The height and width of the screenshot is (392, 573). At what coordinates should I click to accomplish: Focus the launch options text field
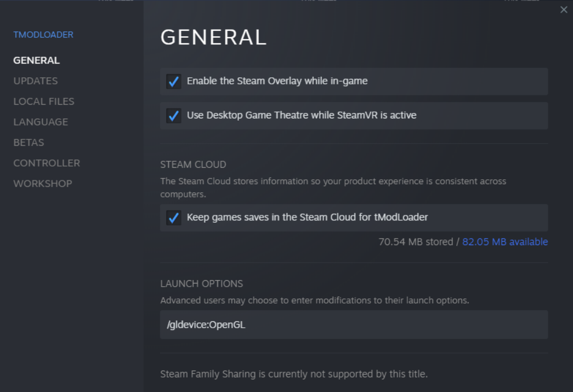[354, 325]
